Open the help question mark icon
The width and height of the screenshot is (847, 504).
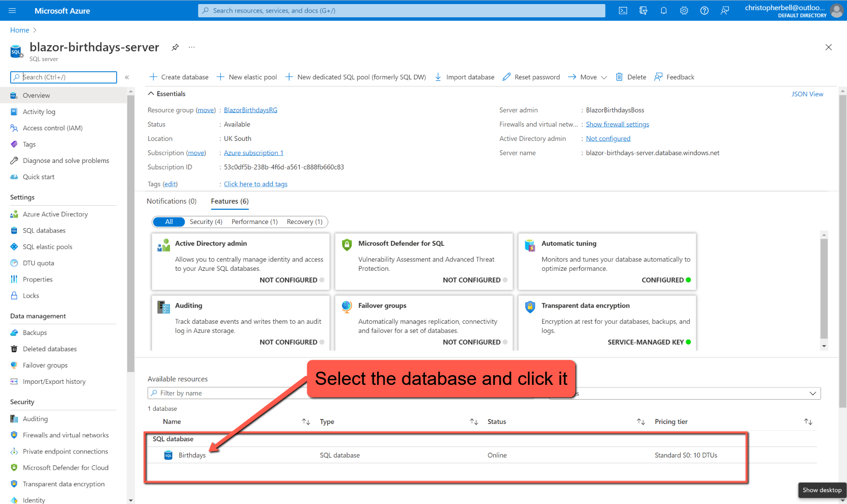pos(704,10)
